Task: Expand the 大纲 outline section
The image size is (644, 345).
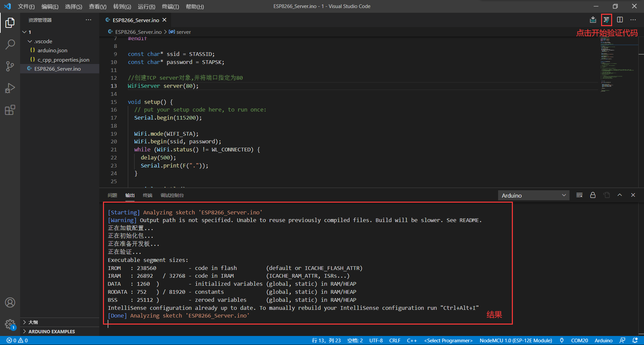Action: pos(60,322)
